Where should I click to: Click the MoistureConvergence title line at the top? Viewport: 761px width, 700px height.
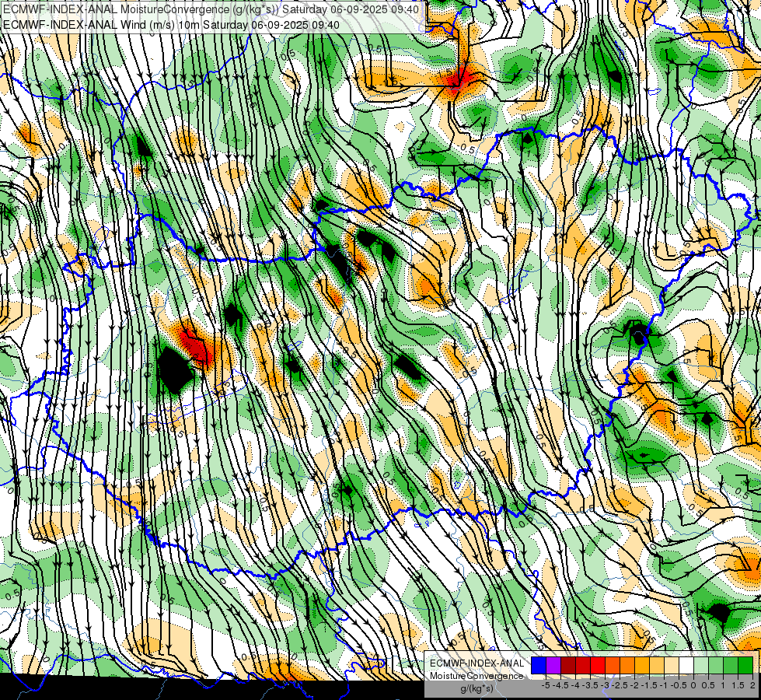tap(210, 9)
